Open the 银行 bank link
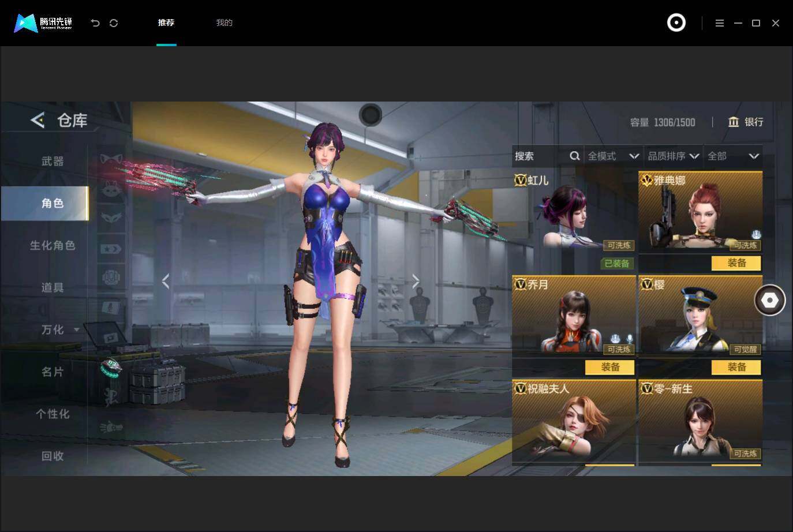 click(754, 122)
